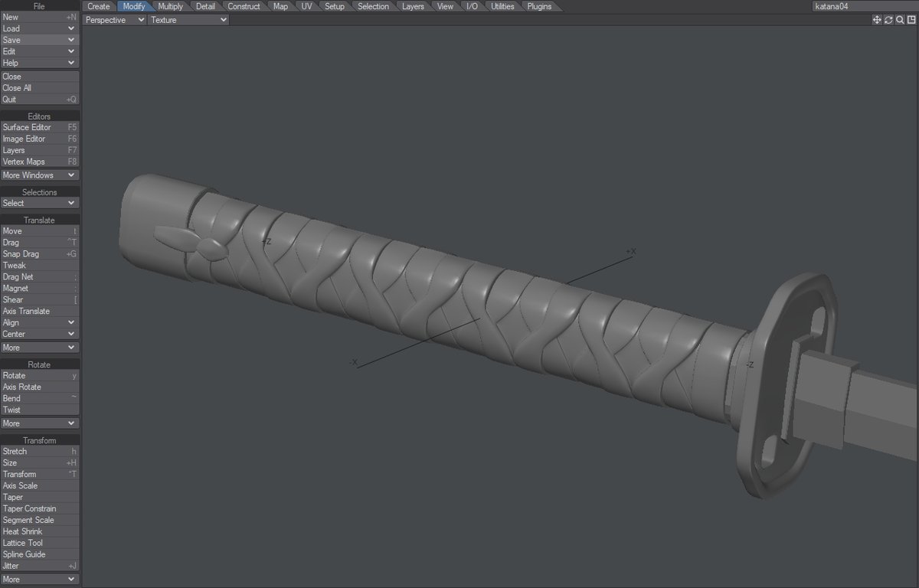Switch to the Create tab
Image resolution: width=919 pixels, height=588 pixels.
pos(99,6)
